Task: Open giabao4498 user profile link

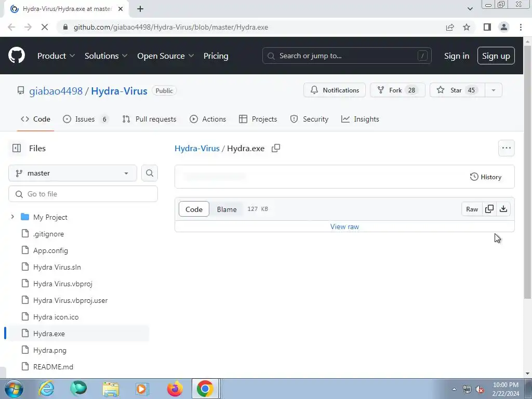Action: click(56, 91)
